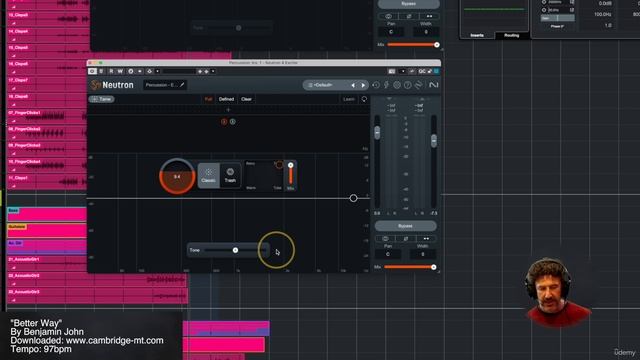The image size is (640, 360).
Task: Open Neutron help question mark icon
Action: [407, 85]
